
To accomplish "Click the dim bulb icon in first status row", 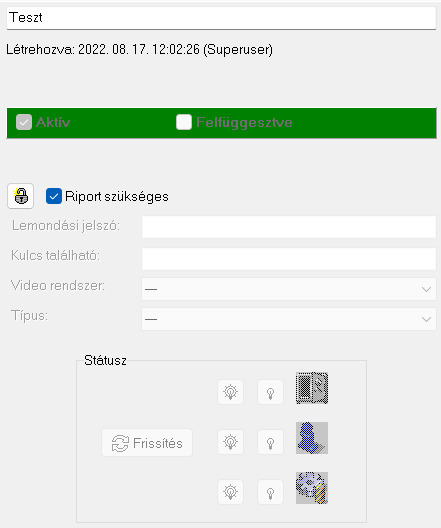I will point(270,392).
